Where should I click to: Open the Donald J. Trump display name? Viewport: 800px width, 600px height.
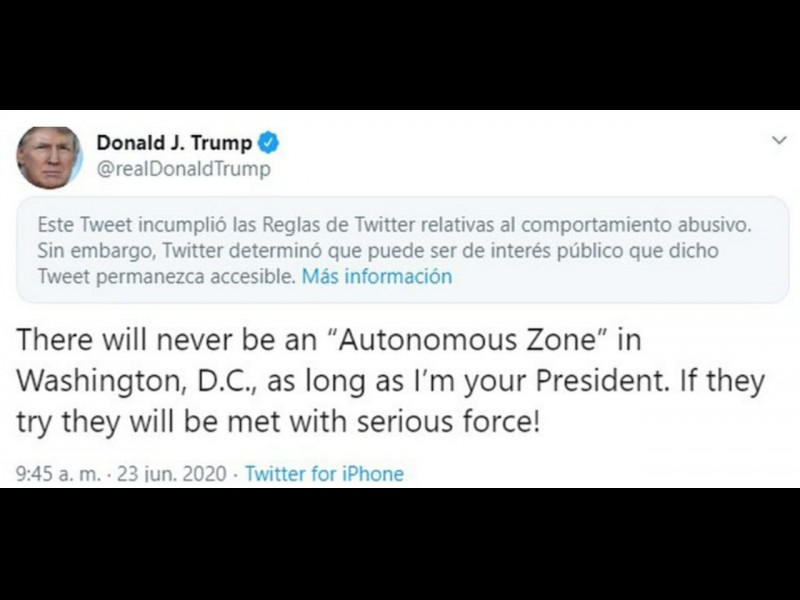tap(173, 143)
